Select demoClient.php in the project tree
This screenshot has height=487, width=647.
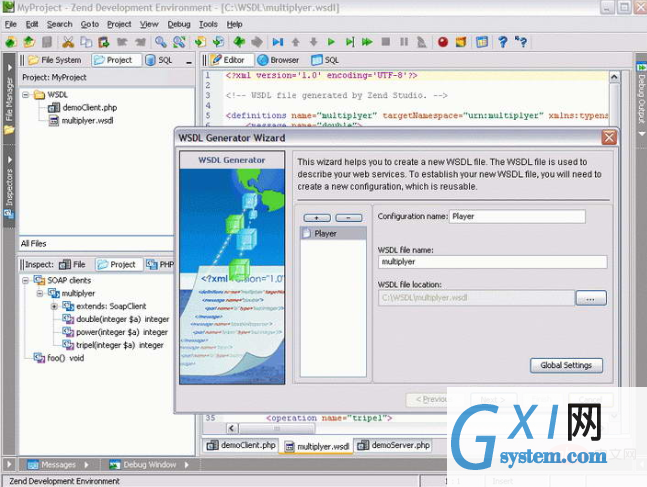tap(83, 108)
